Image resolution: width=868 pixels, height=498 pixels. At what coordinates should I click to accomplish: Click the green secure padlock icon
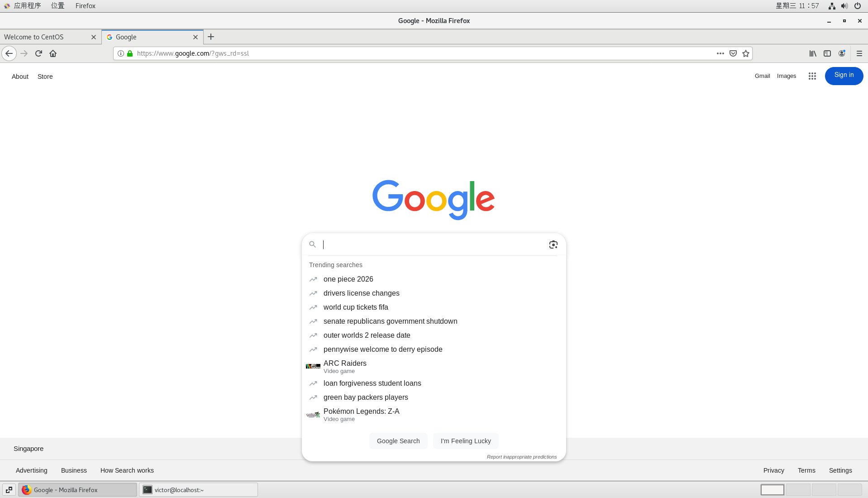point(130,53)
